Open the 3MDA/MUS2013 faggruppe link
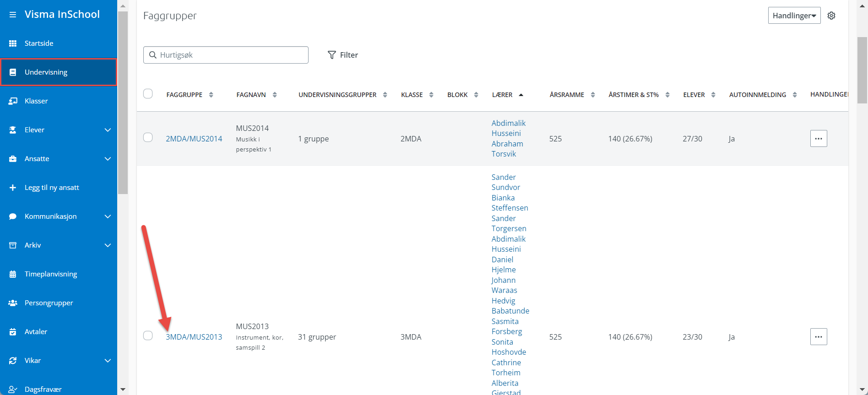Image resolution: width=868 pixels, height=395 pixels. click(x=194, y=337)
